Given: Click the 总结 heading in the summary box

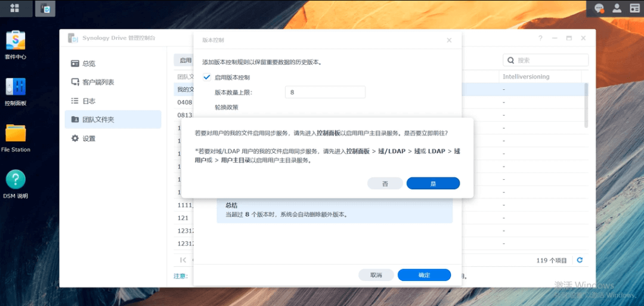Looking at the screenshot, I should pyautogui.click(x=231, y=205).
